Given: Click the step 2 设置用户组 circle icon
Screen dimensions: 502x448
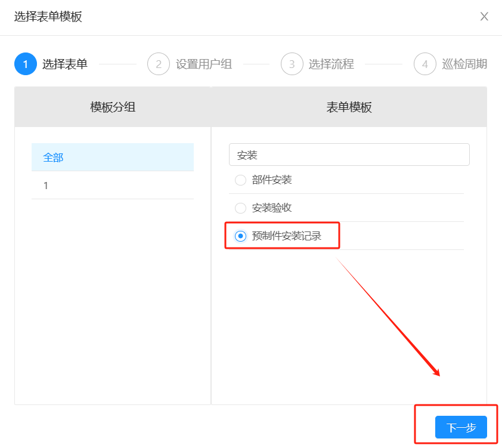Looking at the screenshot, I should [158, 64].
